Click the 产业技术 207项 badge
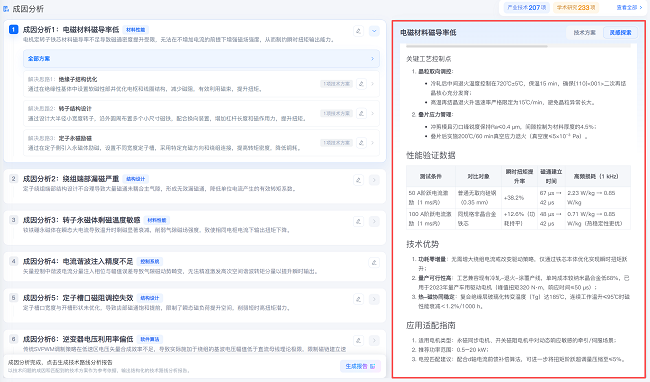 point(526,7)
